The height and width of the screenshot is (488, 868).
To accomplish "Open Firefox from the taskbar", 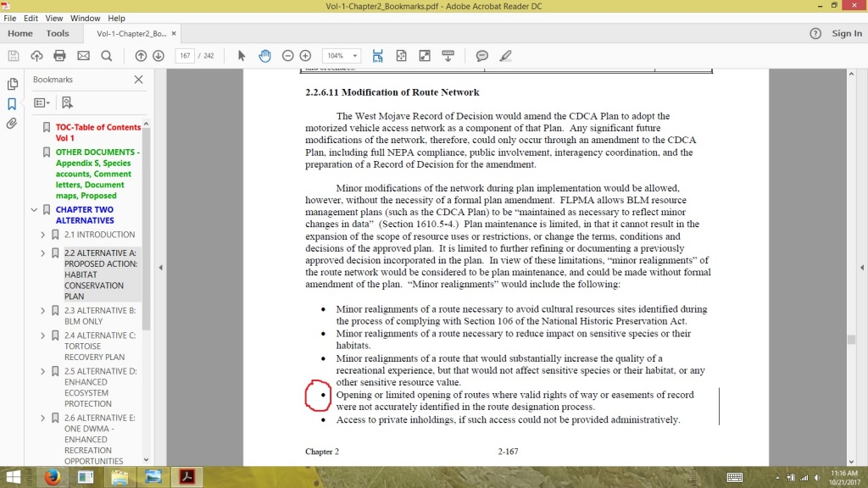I will [53, 477].
